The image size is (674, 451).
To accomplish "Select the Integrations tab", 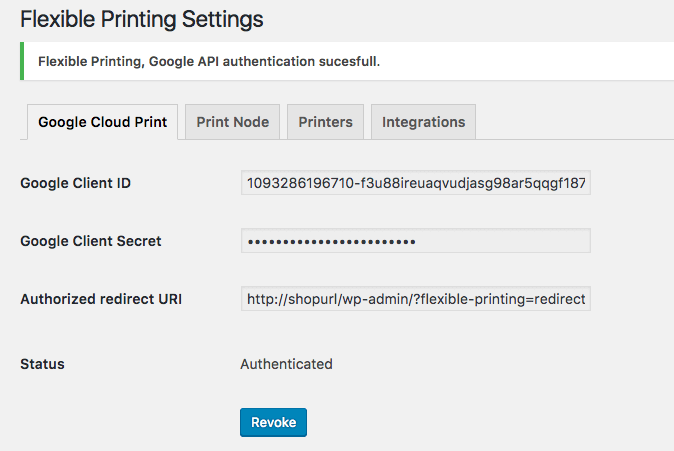I will point(423,122).
